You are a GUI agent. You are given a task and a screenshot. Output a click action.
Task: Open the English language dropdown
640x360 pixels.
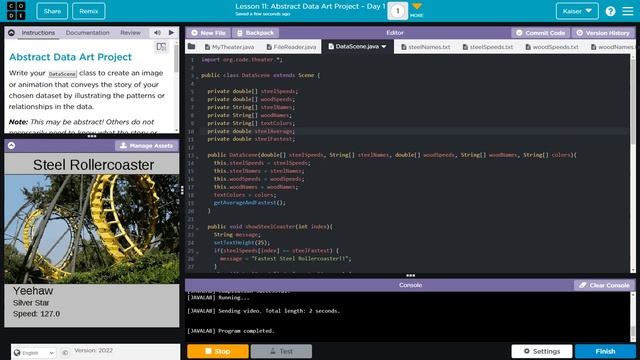(34, 353)
